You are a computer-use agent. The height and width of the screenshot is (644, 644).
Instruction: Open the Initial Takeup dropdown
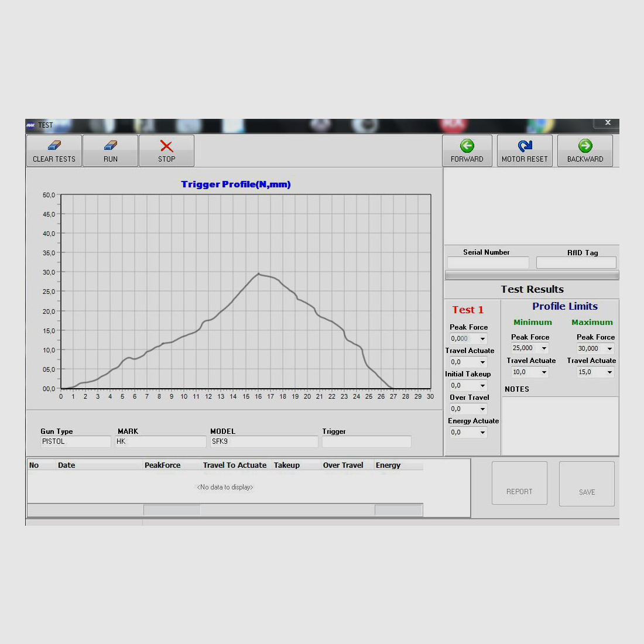(x=483, y=386)
